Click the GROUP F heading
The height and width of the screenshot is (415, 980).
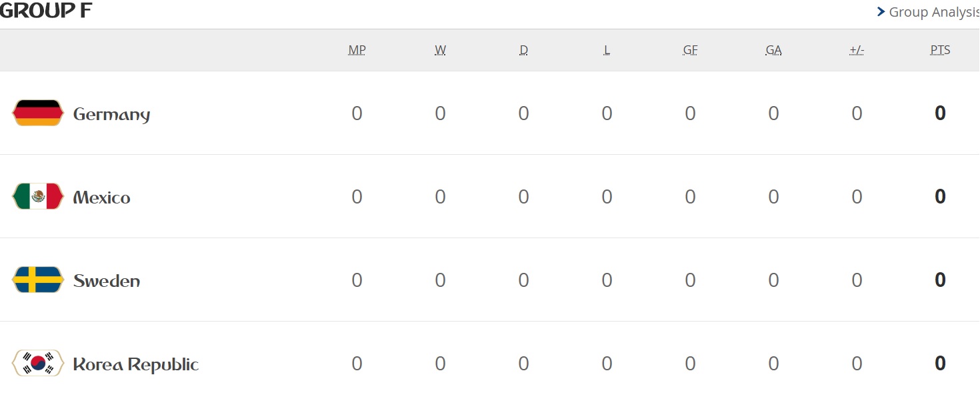[x=45, y=11]
